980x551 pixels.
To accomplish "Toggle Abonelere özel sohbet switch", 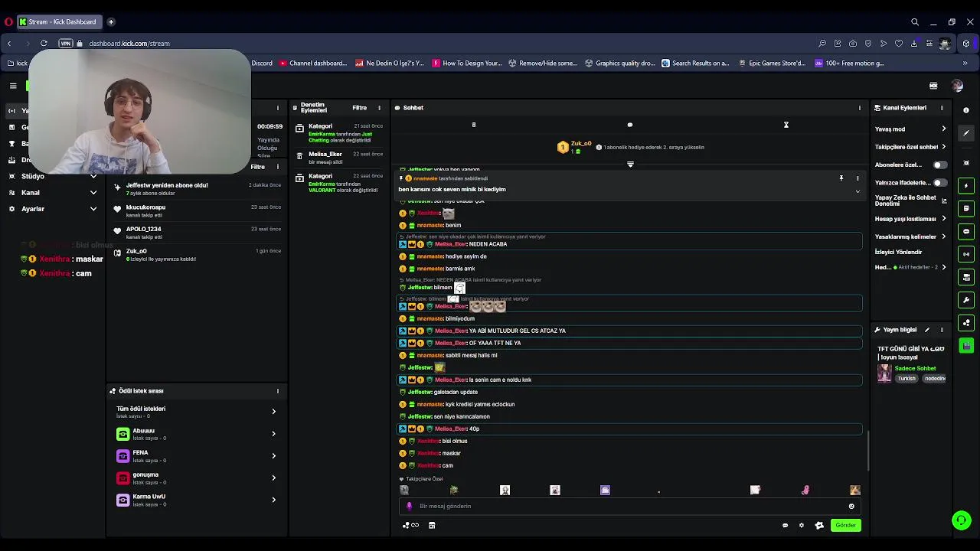I will coord(939,165).
